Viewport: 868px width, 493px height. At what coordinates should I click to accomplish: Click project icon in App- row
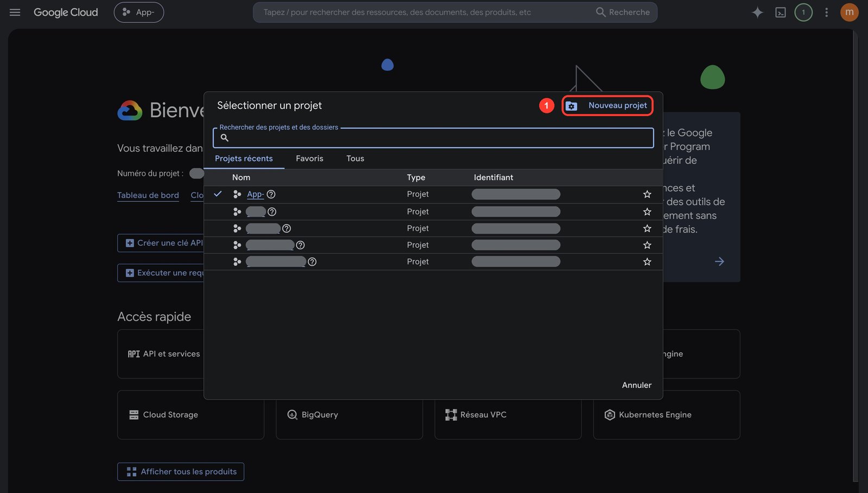pos(237,194)
